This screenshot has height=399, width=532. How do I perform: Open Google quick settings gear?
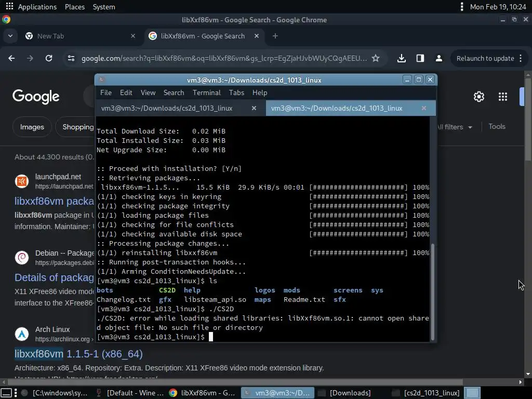478,97
